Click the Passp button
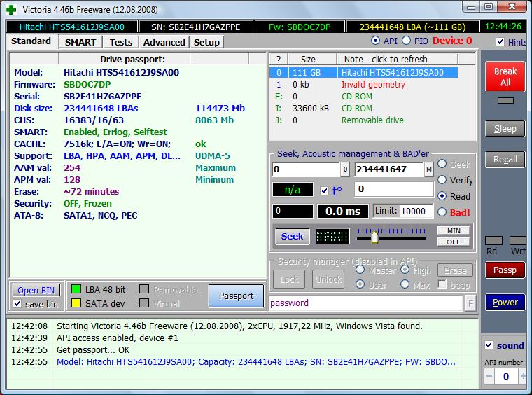 coord(505,270)
